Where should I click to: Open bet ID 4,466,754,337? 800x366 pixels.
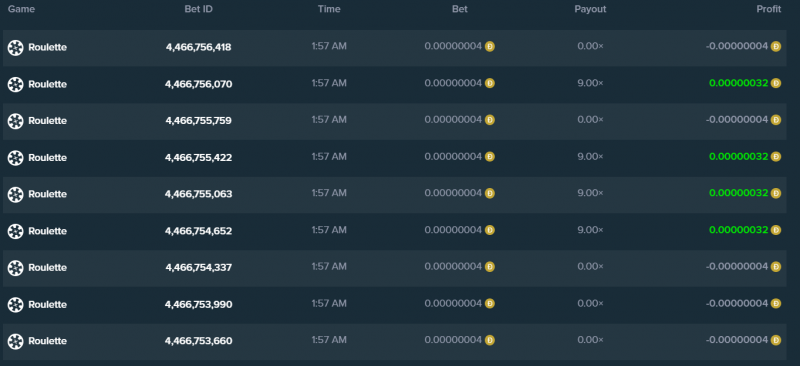pyautogui.click(x=198, y=268)
